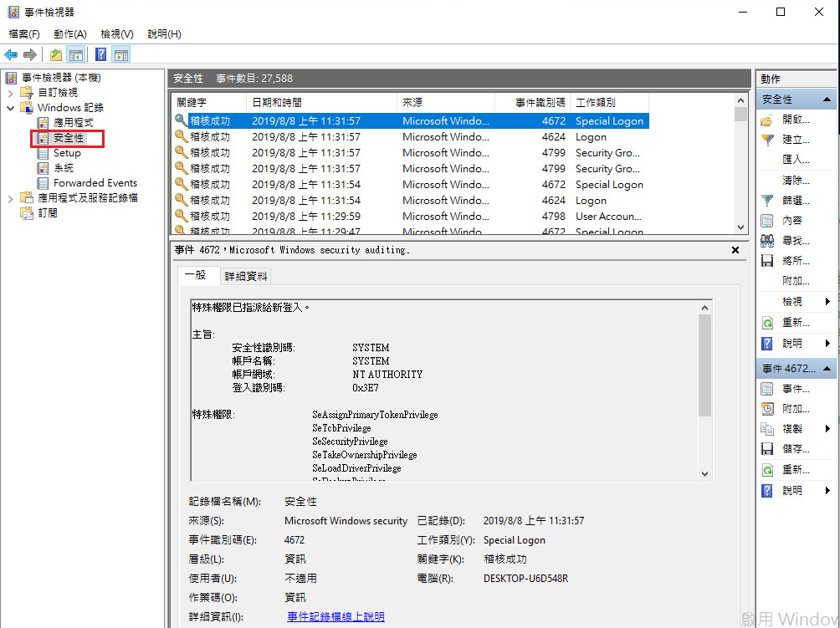Open 事件記錄檔線上說明 link
Viewport: 840px width, 628px height.
click(335, 617)
